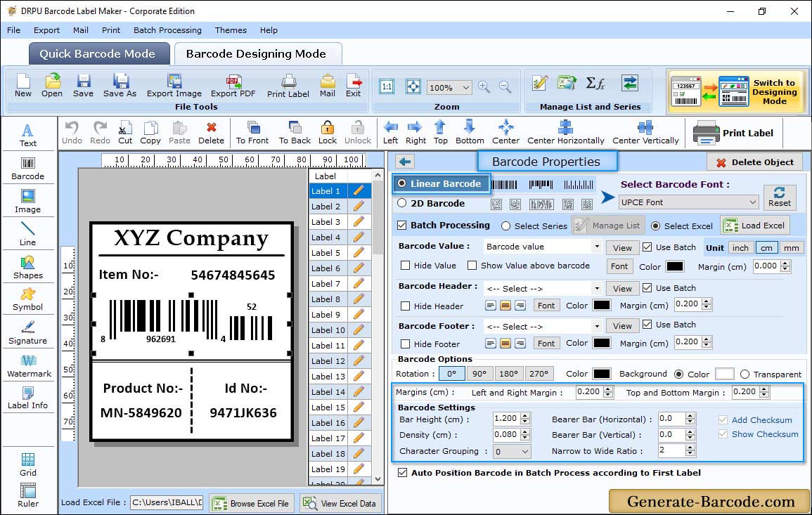812x515 pixels.
Task: Add a Signature element
Action: click(28, 333)
